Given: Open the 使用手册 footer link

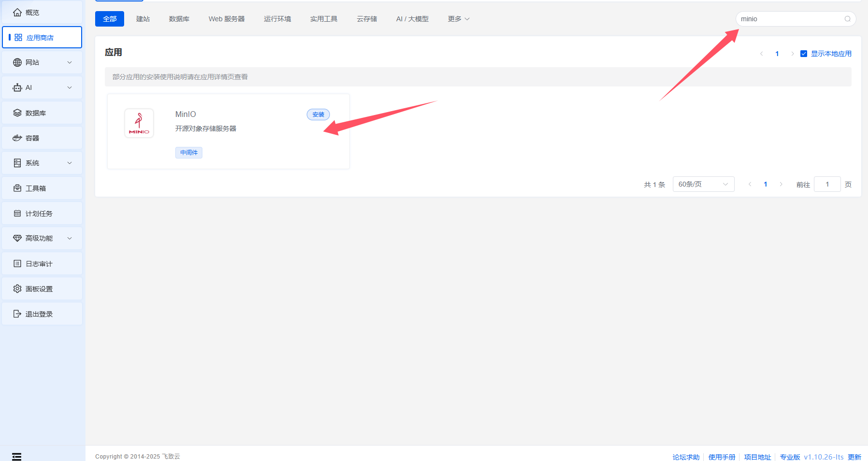Looking at the screenshot, I should coord(722,457).
